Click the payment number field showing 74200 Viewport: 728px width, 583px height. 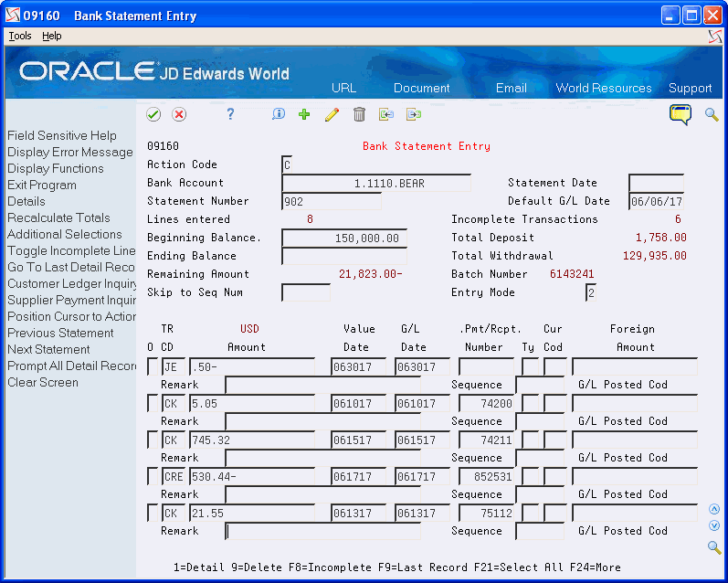[486, 403]
